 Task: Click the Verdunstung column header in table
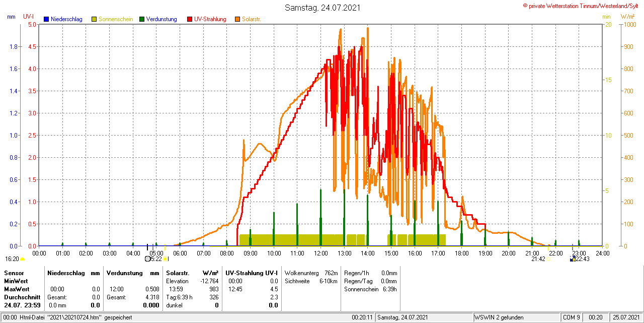124,273
